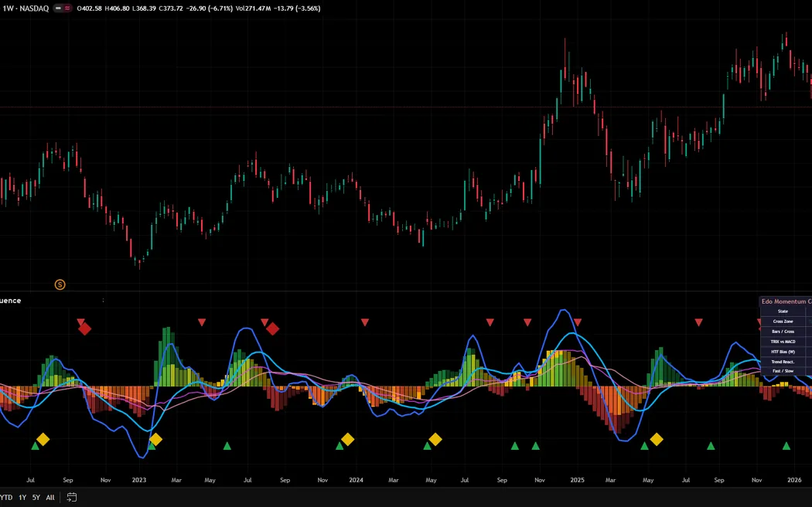Screen dimensions: 812x507
Task: Click the yellow diamond signal near December 2023
Action: click(x=348, y=439)
